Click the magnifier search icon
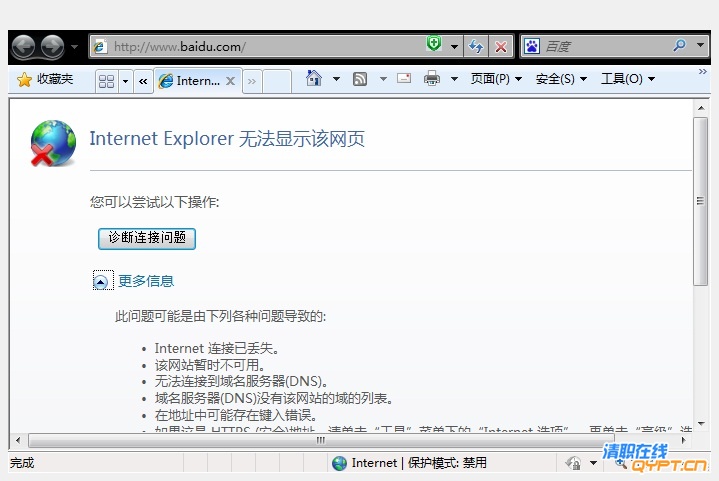The image size is (719, 481). (680, 45)
